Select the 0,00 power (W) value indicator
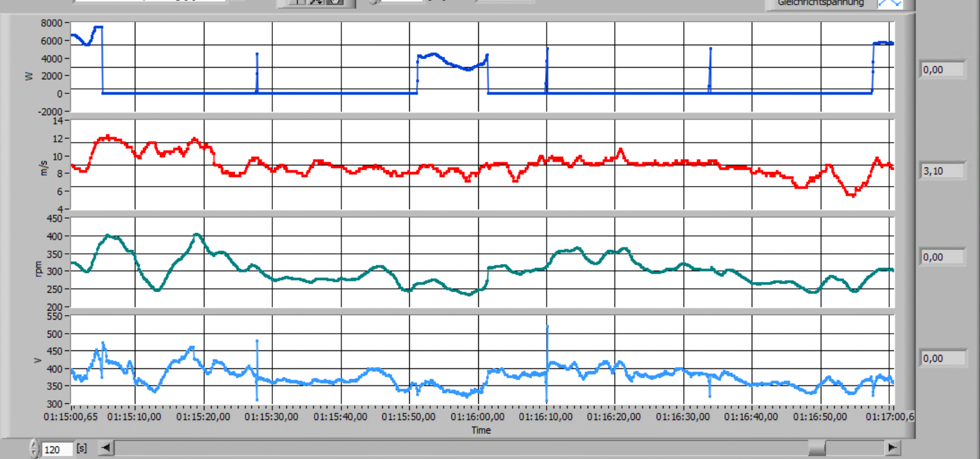Screen dimensions: 980x459 pyautogui.click(x=942, y=70)
